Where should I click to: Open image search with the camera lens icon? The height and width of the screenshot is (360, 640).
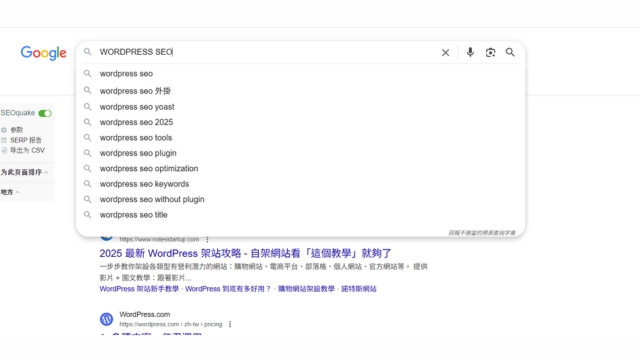490,52
